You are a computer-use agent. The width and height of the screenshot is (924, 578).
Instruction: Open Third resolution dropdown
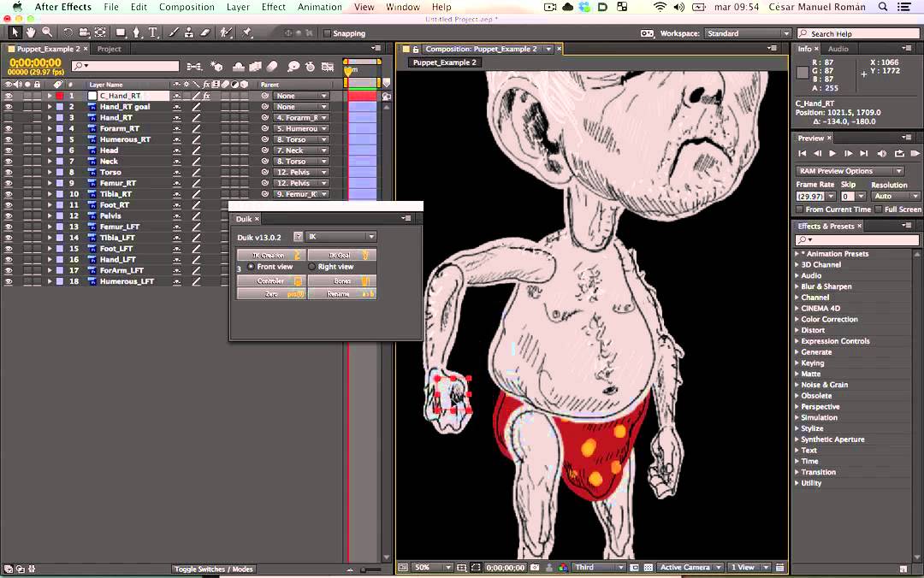point(599,568)
